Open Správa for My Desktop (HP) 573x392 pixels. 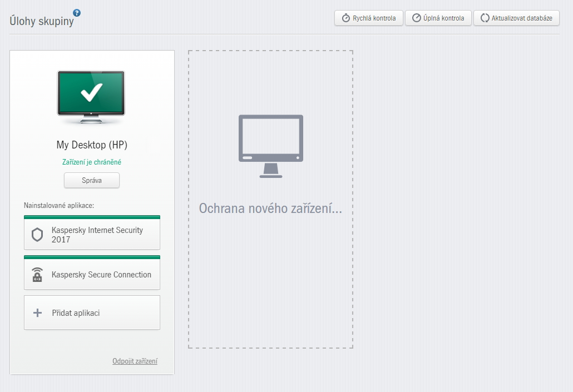point(92,181)
